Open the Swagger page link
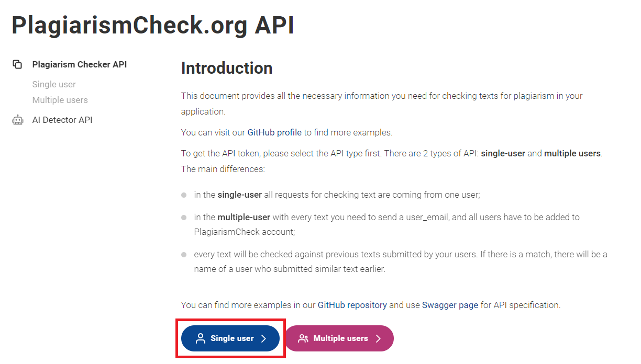This screenshot has height=364, width=641. [450, 305]
